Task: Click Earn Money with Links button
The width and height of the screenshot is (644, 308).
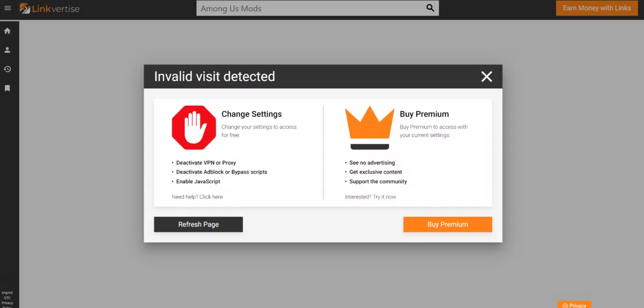Action: [597, 8]
